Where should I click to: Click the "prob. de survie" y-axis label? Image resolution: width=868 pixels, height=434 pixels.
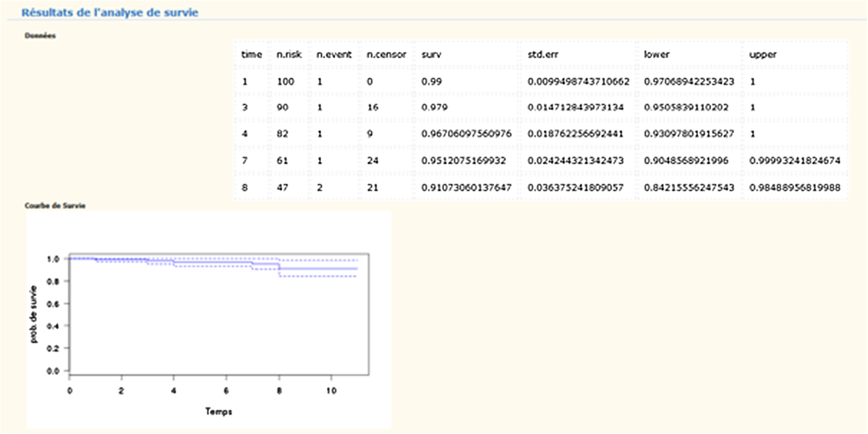(35, 313)
